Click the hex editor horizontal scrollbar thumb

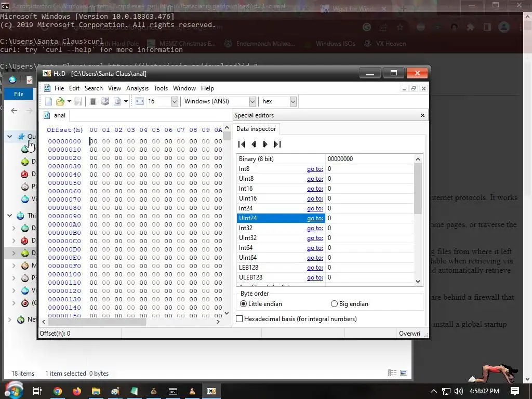[x=97, y=322]
